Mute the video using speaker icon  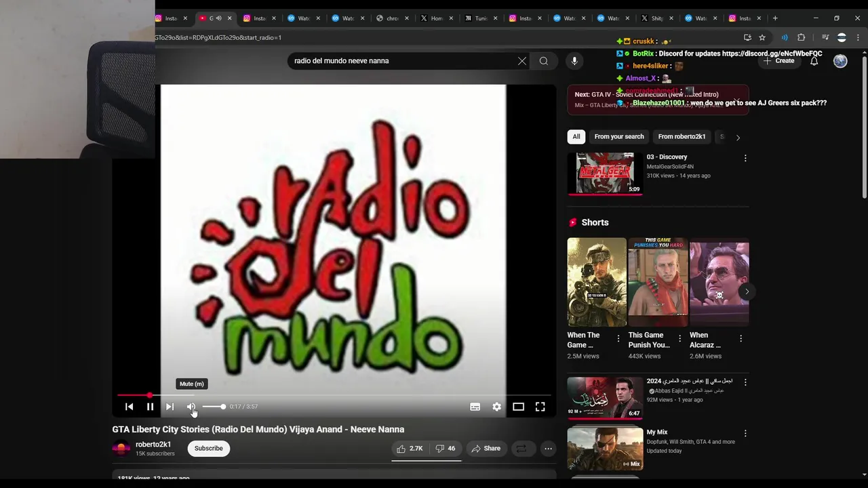coord(191,407)
